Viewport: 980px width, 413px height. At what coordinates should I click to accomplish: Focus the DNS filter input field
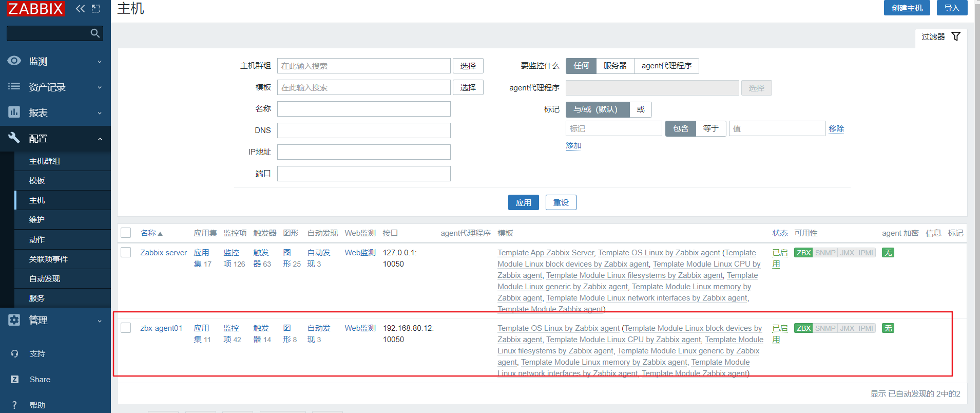point(364,130)
